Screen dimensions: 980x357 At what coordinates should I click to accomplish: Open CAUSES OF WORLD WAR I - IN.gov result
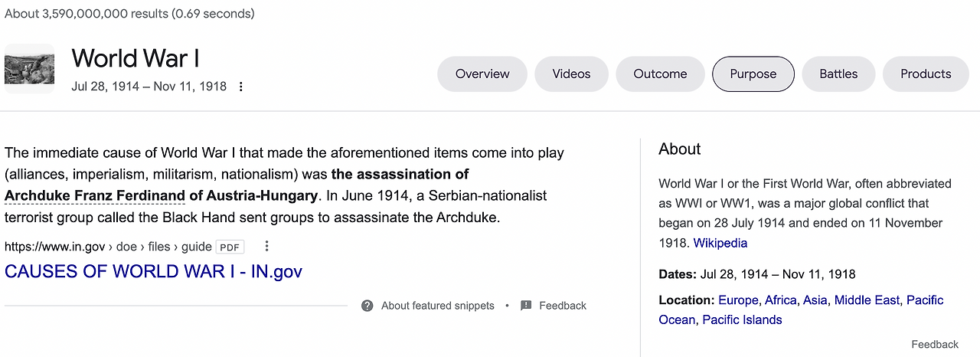point(153,271)
